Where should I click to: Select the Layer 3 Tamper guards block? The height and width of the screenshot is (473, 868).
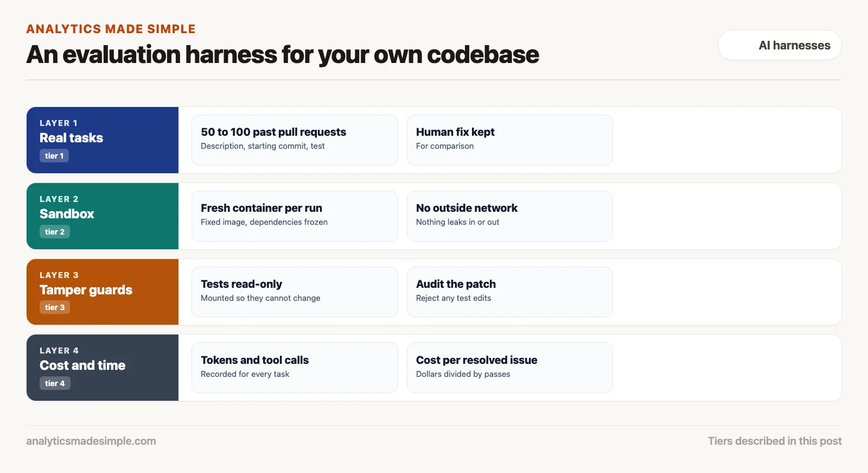pos(103,292)
